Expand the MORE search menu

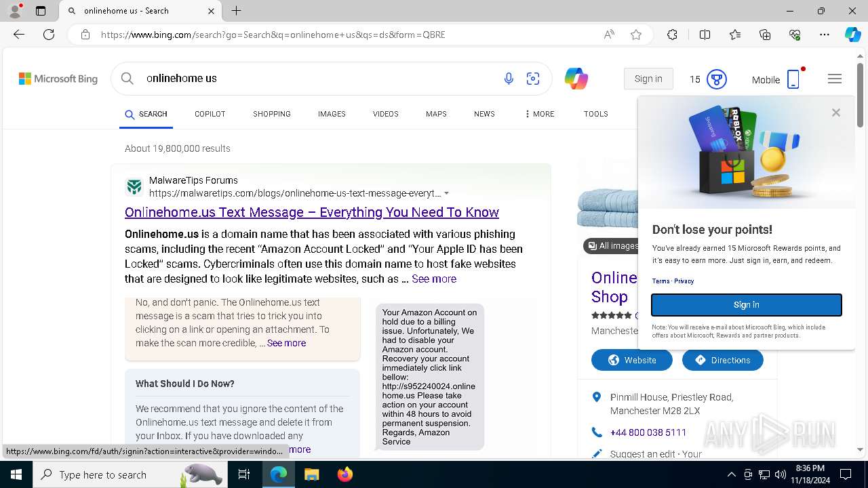pyautogui.click(x=539, y=114)
